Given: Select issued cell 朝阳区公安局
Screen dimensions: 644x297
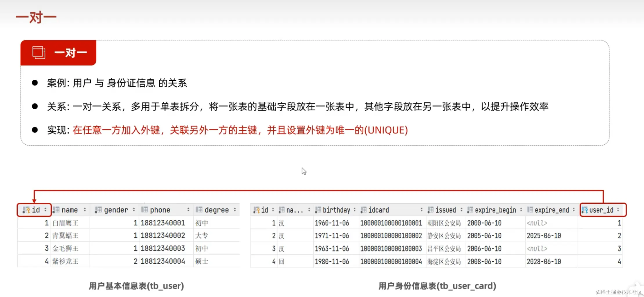Looking at the screenshot, I should click(x=444, y=223).
